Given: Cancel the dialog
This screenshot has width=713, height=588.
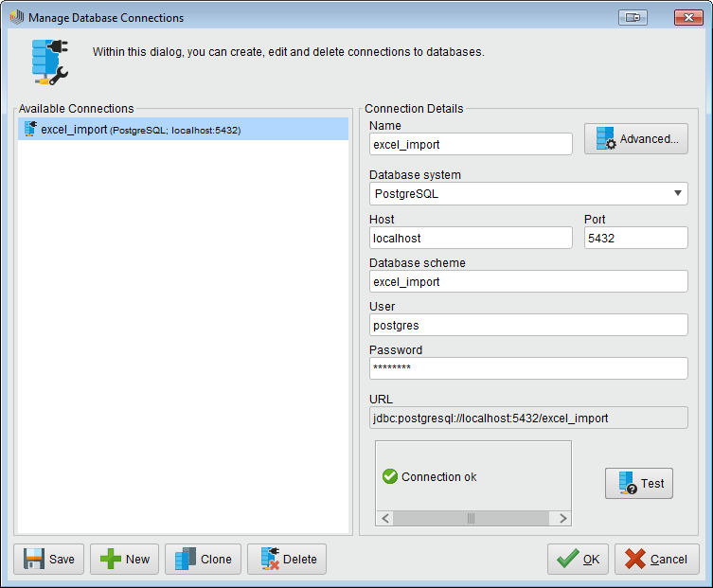Looking at the screenshot, I should coord(657,559).
